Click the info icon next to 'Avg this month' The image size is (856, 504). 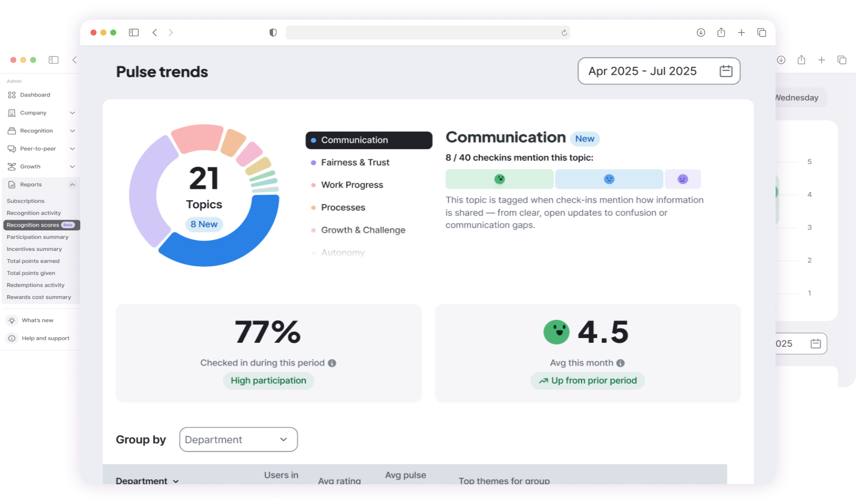click(620, 363)
